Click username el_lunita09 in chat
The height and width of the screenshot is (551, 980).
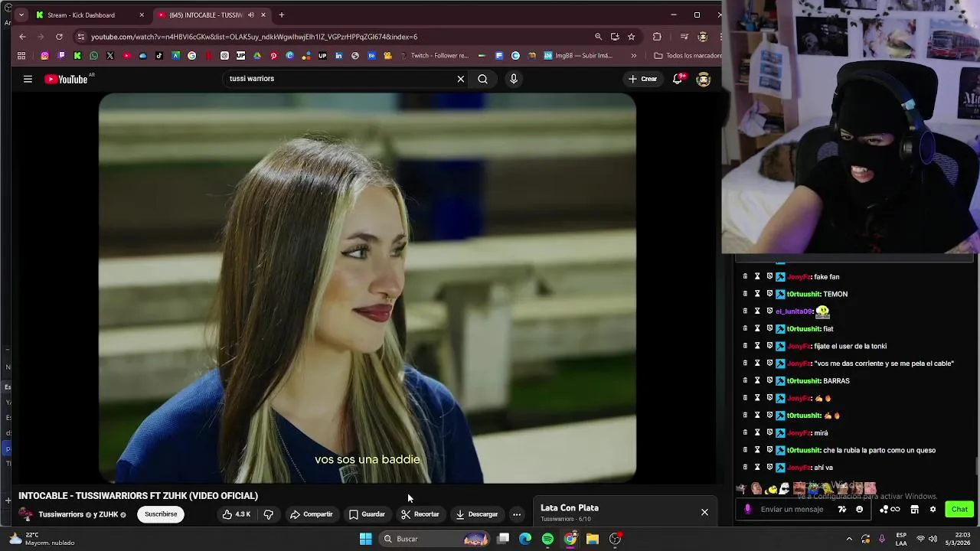tap(794, 311)
